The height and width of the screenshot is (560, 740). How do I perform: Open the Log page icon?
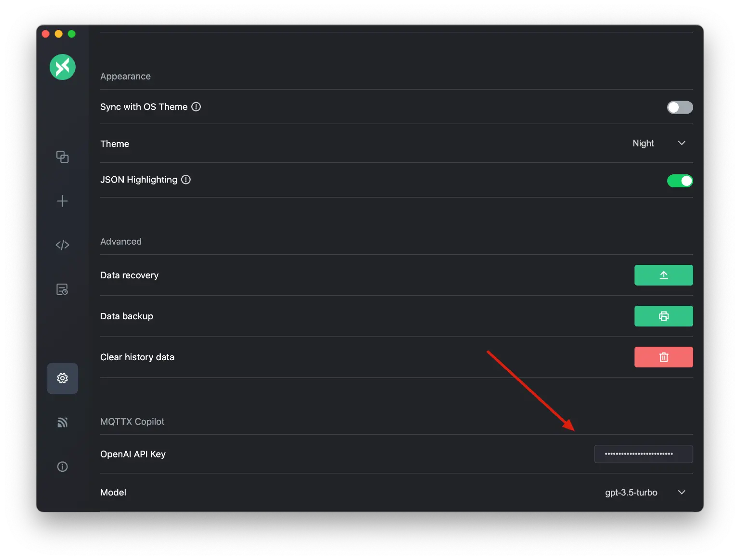pyautogui.click(x=63, y=289)
